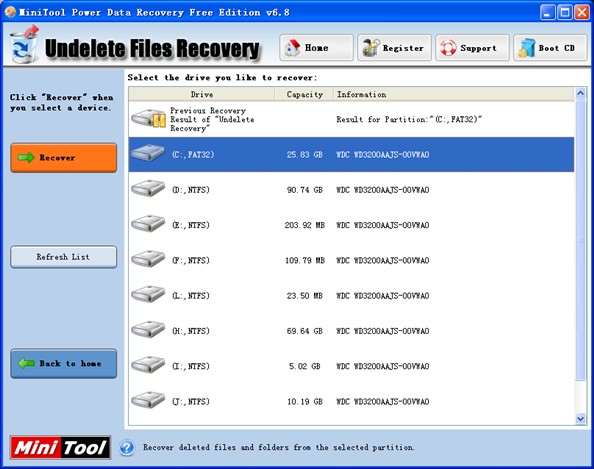Click the keys icon on Register button
This screenshot has width=594, height=469.
pos(371,48)
